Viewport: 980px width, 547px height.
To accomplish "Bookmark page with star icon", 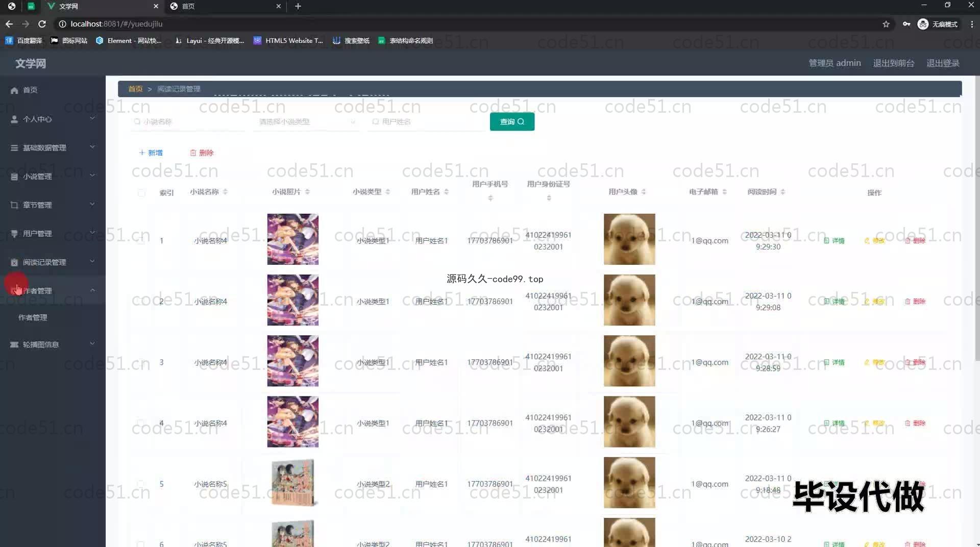I will click(886, 24).
